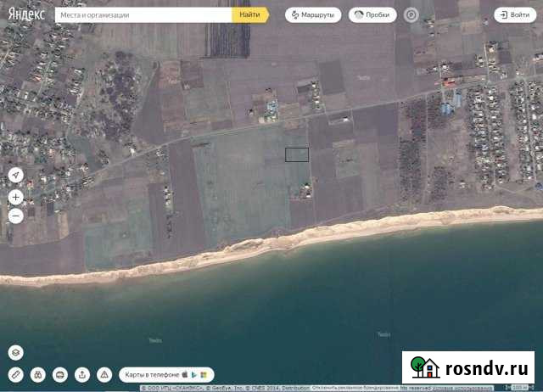Open Карты в телефоне app links

165,374
